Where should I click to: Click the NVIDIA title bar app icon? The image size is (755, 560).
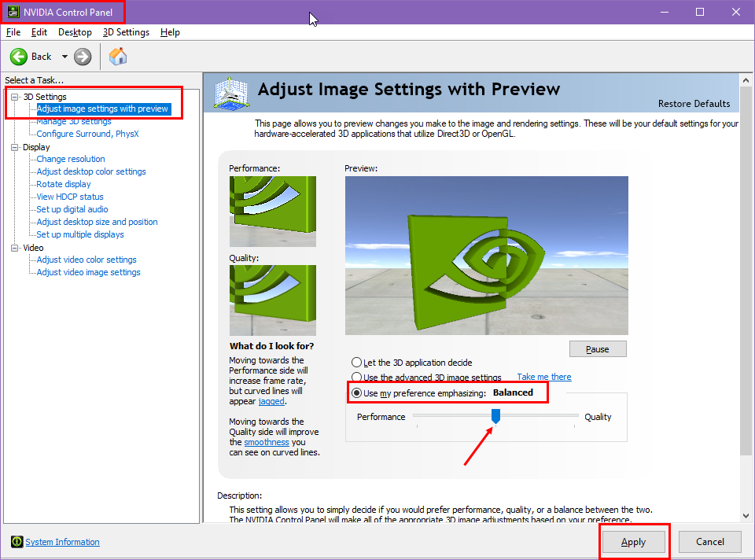[x=13, y=12]
